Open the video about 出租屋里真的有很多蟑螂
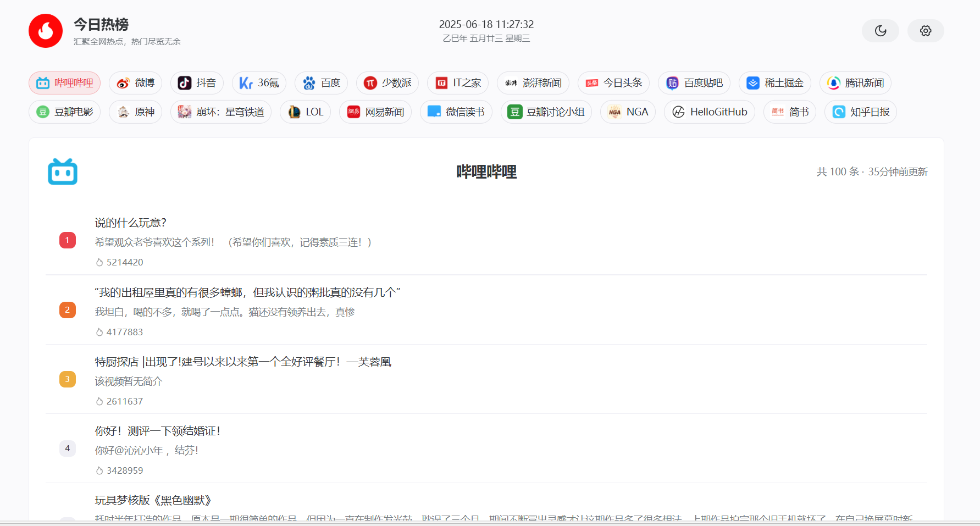Image resolution: width=980 pixels, height=526 pixels. pos(247,292)
